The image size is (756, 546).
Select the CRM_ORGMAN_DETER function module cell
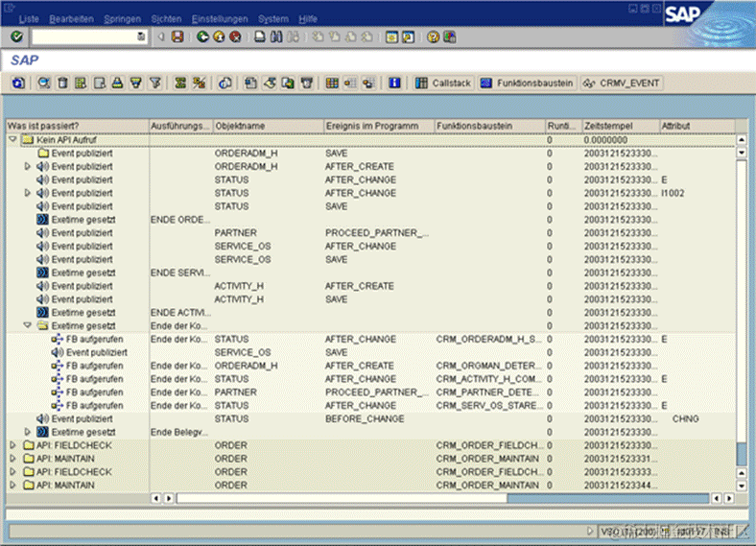tap(489, 366)
